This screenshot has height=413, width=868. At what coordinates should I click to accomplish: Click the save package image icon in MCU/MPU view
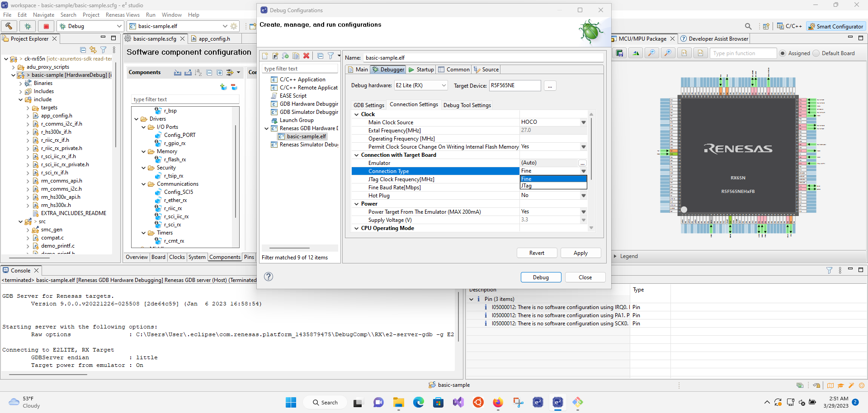point(620,53)
